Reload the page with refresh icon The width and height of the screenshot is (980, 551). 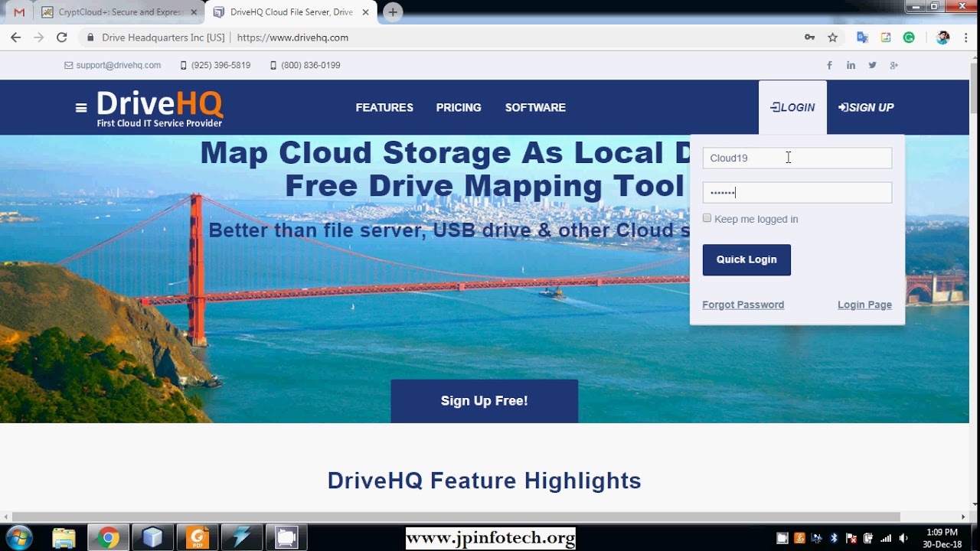[62, 37]
